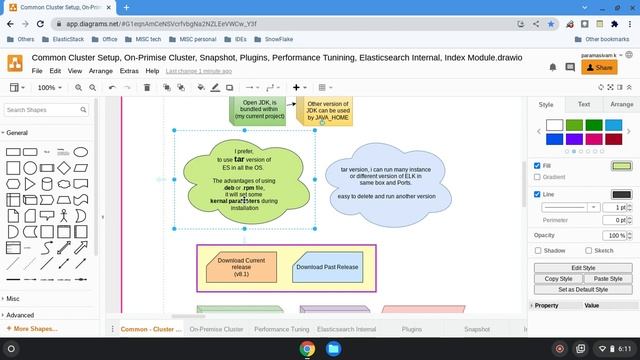Click the search magnifier in Search Shapes
This screenshot has height=360, width=640.
tap(83, 110)
